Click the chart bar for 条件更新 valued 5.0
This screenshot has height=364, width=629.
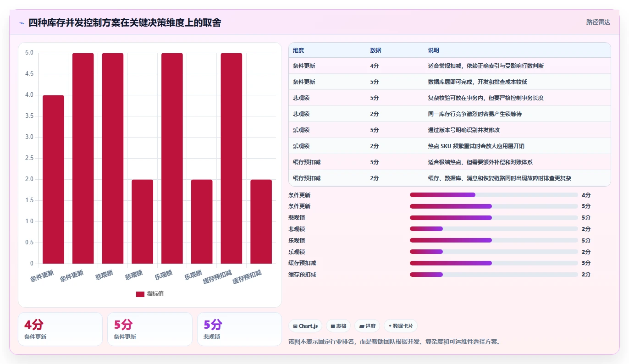tap(83, 158)
